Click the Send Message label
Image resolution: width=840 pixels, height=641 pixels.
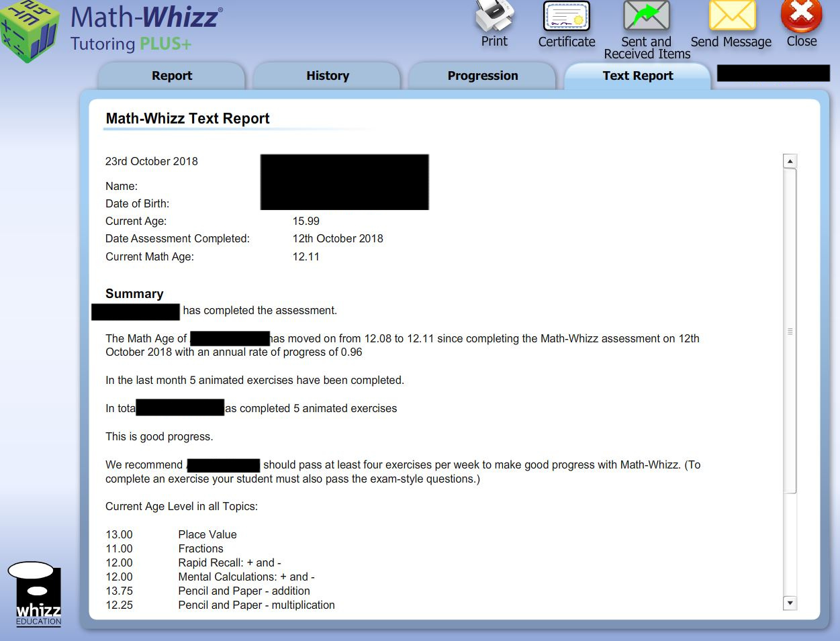tap(731, 41)
